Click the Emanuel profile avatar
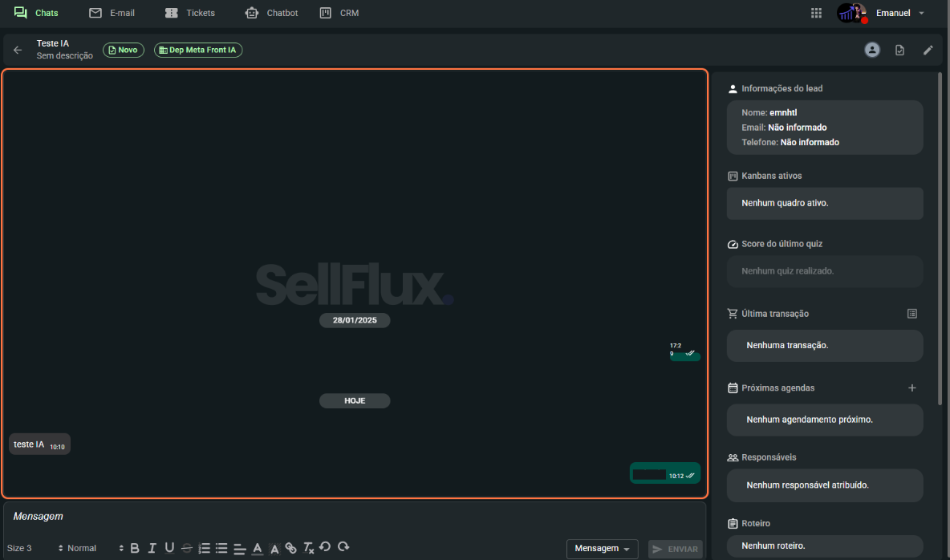950x560 pixels. tap(851, 13)
